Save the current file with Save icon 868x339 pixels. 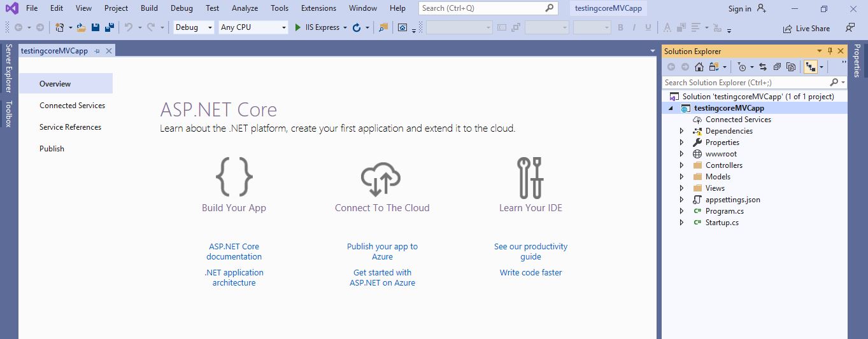click(x=96, y=27)
